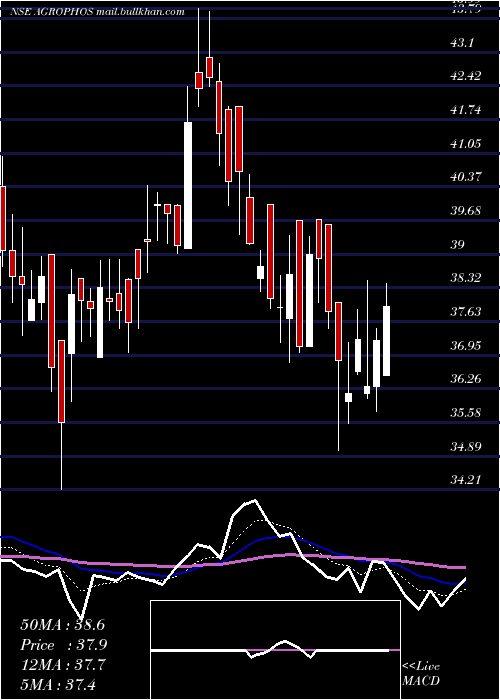Select the 37.63 price axis label

pyautogui.click(x=466, y=312)
